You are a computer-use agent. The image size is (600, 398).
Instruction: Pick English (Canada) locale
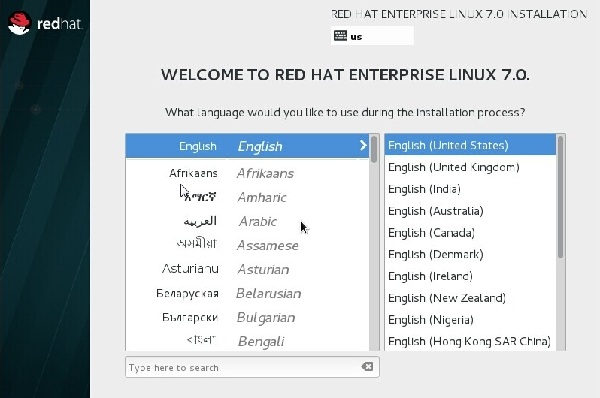coord(470,233)
